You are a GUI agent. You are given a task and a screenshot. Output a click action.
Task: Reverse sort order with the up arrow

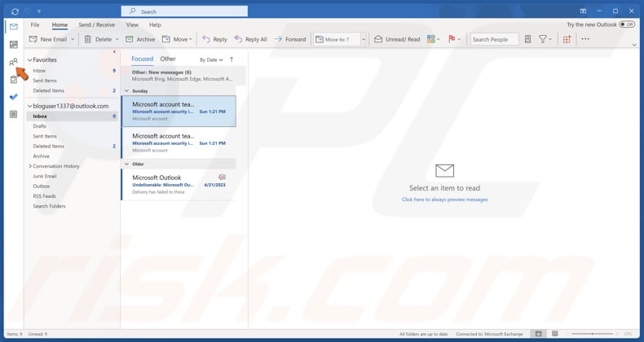tap(232, 59)
